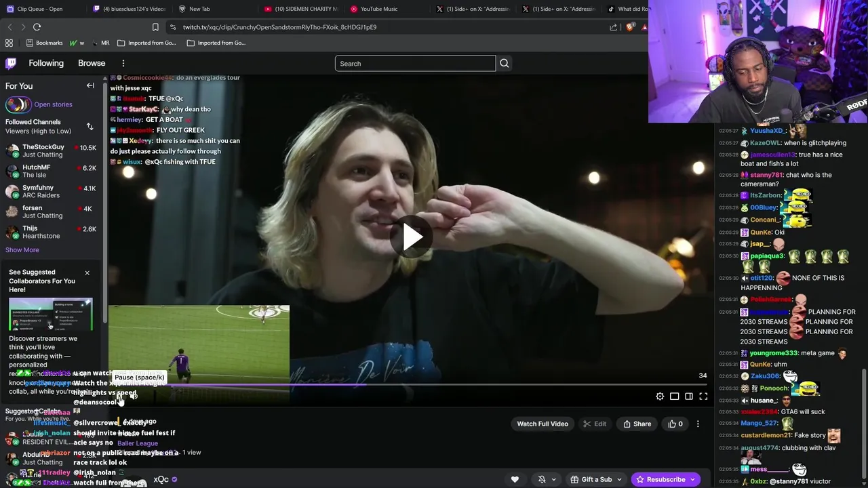Viewport: 868px width, 488px height.
Task: Open TheStockGuy channel in sidebar
Action: pyautogui.click(x=51, y=150)
